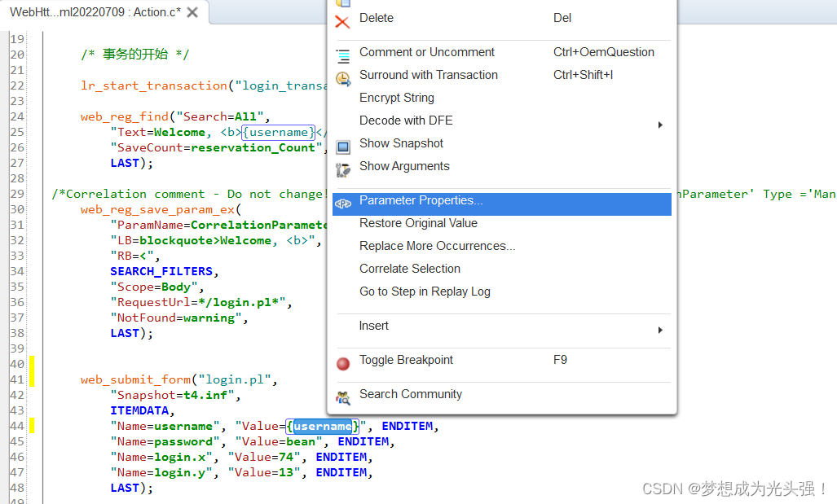This screenshot has width=837, height=504.
Task: Click "Snapshot=t4.inf" argument
Action: click(x=173, y=395)
